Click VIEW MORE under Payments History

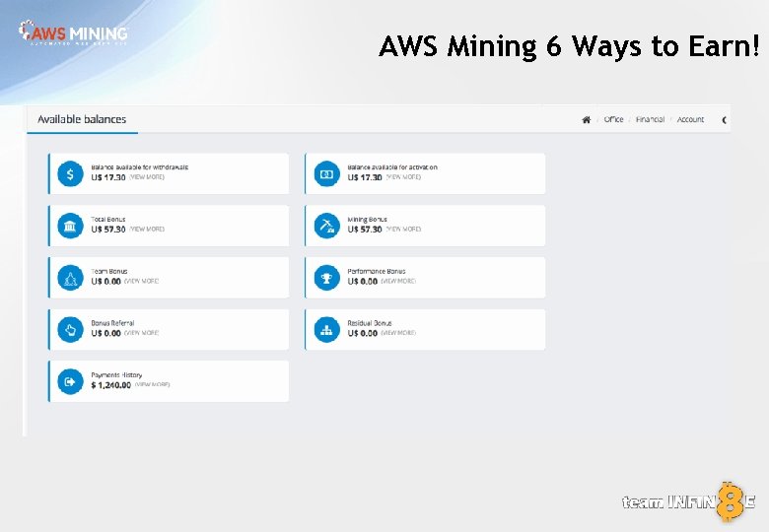[x=152, y=384]
